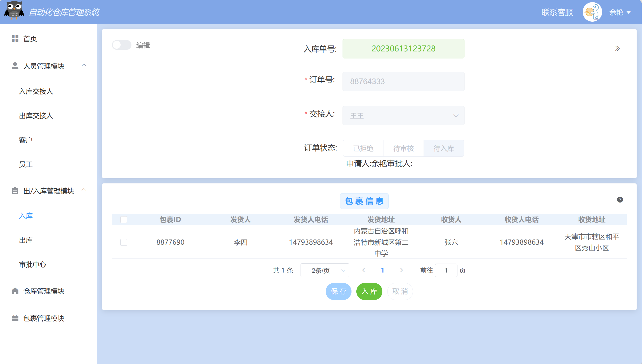The image size is (642, 364).
Task: Click the 联系客服 customer service link
Action: click(x=557, y=12)
